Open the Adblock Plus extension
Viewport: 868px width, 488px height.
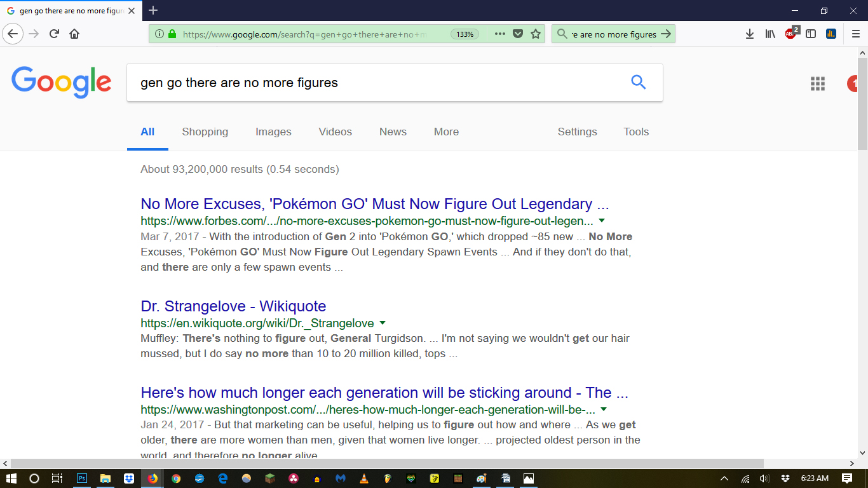click(791, 34)
